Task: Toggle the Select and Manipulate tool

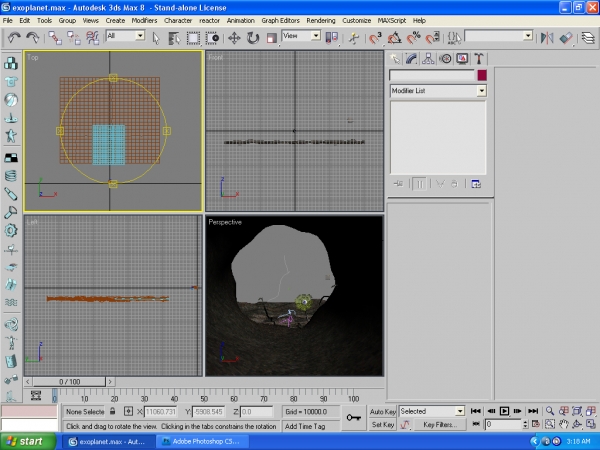Action: (x=354, y=38)
